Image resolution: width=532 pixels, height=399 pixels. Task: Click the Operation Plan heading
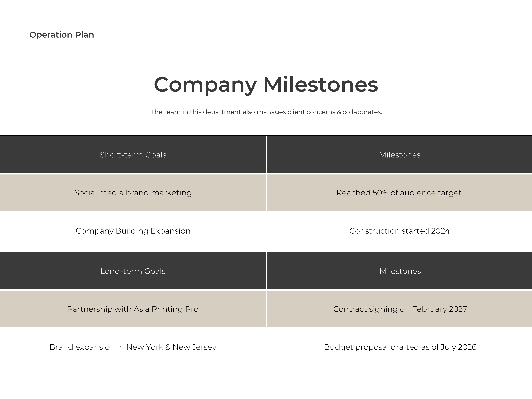(x=62, y=35)
